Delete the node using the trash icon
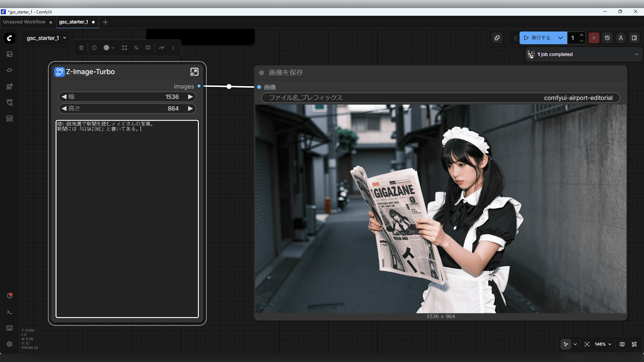 (x=81, y=48)
